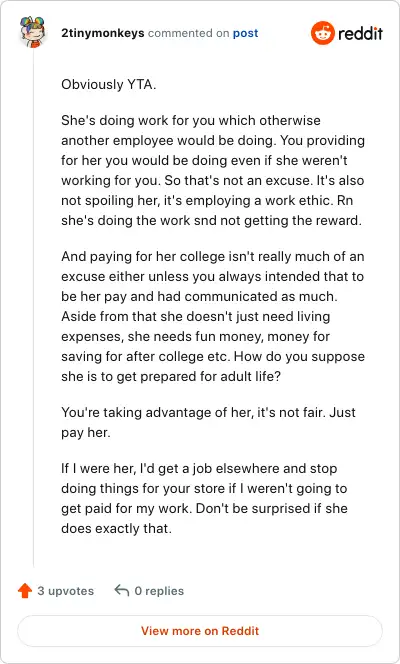Click the paragraph beginning "And paying for her college"
This screenshot has height=664, width=400.
[213, 316]
